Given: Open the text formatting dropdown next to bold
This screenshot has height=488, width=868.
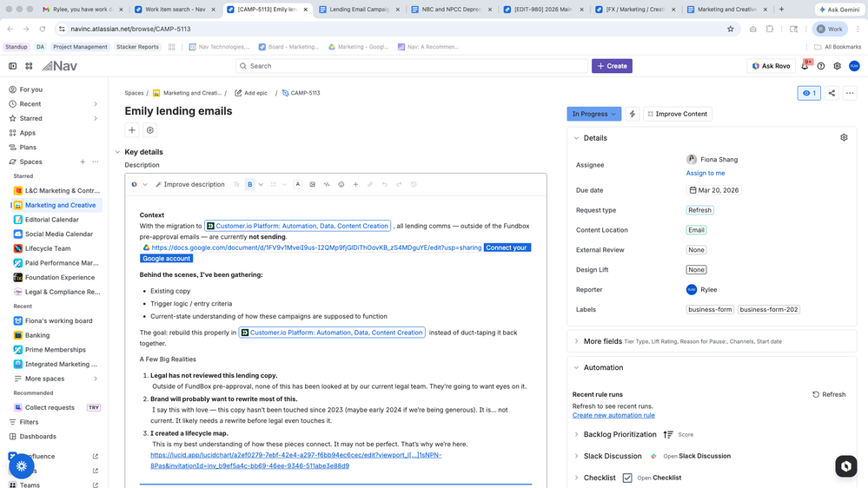Looking at the screenshot, I should [x=261, y=184].
